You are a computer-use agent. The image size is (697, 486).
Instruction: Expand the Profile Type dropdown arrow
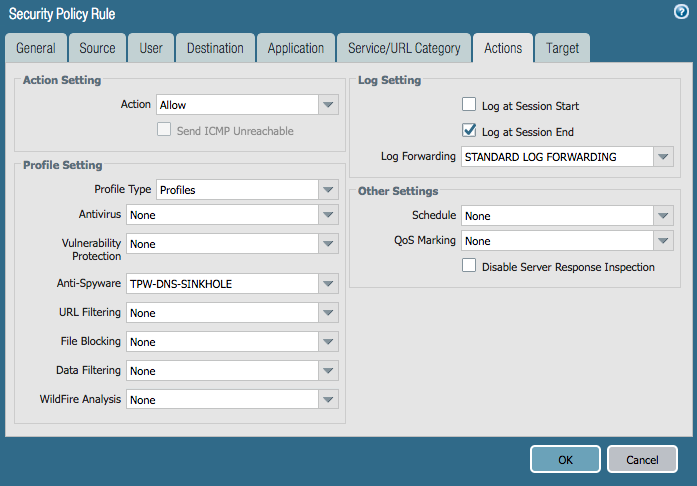pos(328,189)
